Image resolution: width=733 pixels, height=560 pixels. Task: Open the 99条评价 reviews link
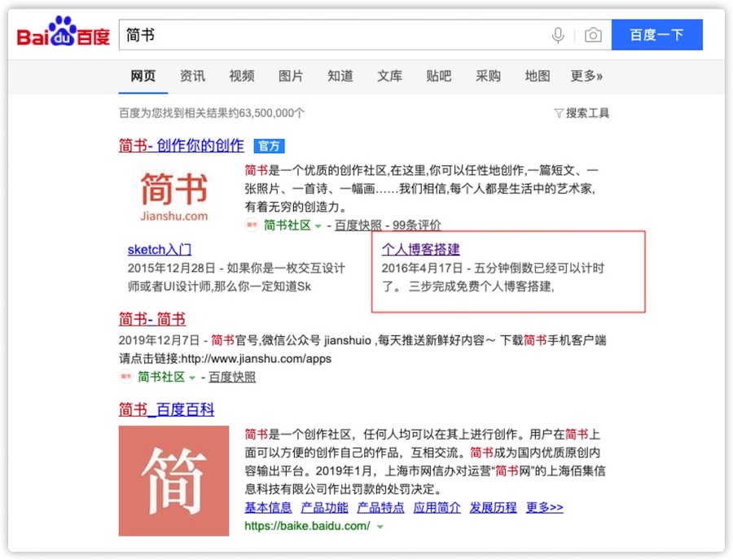click(x=416, y=225)
